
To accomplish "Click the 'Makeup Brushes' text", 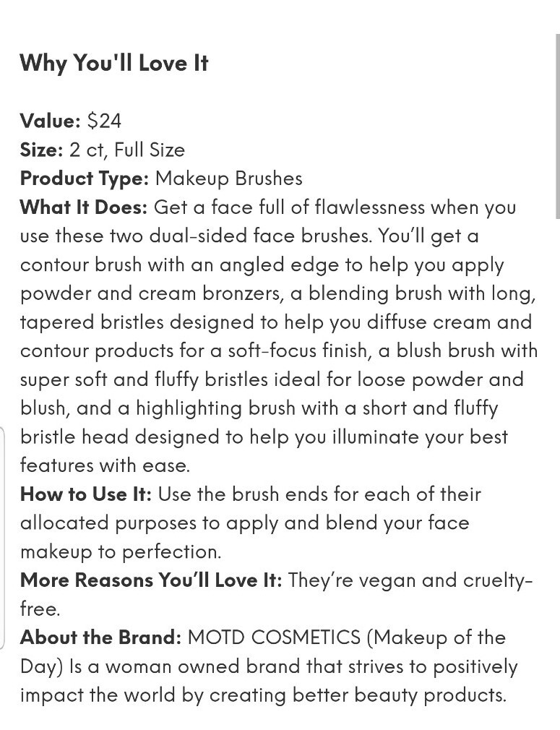I will click(x=228, y=179).
